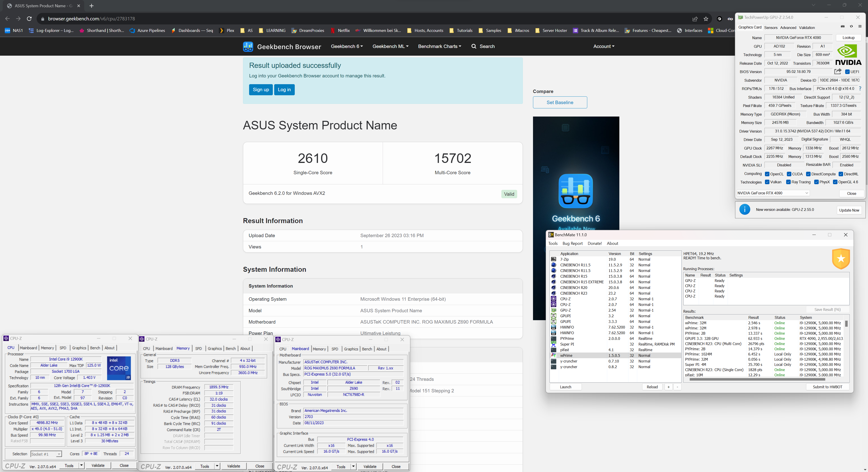Toggle the OpenCL checkbox
This screenshot has height=472, width=868.
767,174
